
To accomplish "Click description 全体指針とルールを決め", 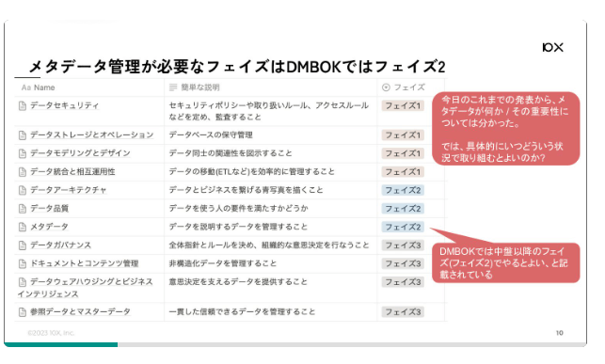I will [269, 245].
